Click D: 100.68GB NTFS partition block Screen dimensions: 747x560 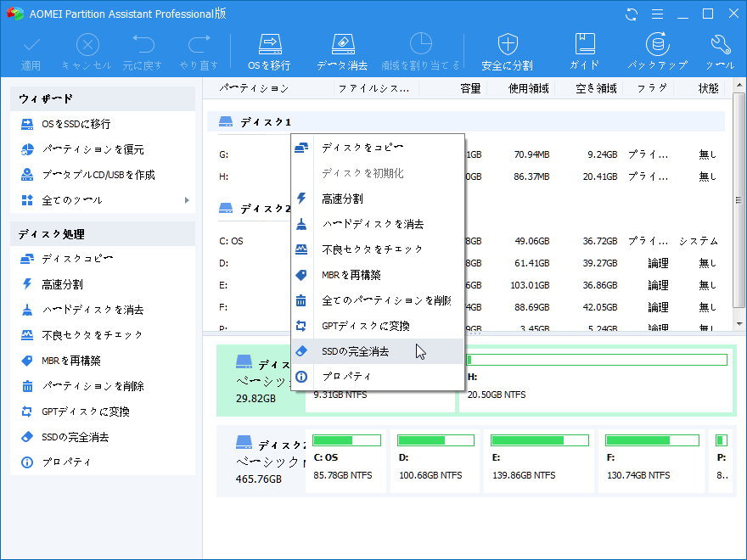435,461
